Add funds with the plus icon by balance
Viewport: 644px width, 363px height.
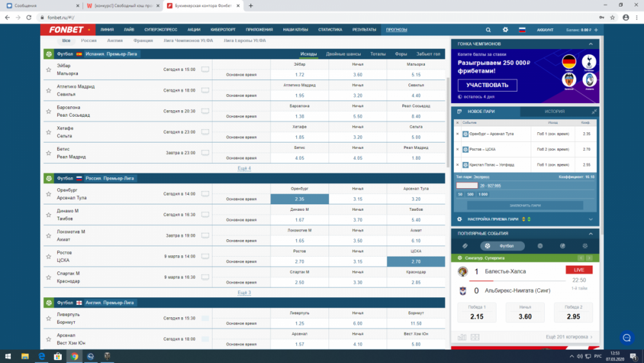pos(596,30)
